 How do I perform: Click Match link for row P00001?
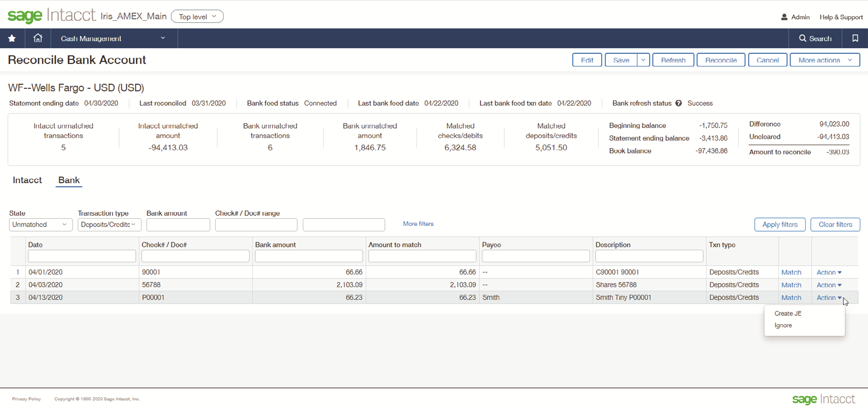tap(791, 297)
